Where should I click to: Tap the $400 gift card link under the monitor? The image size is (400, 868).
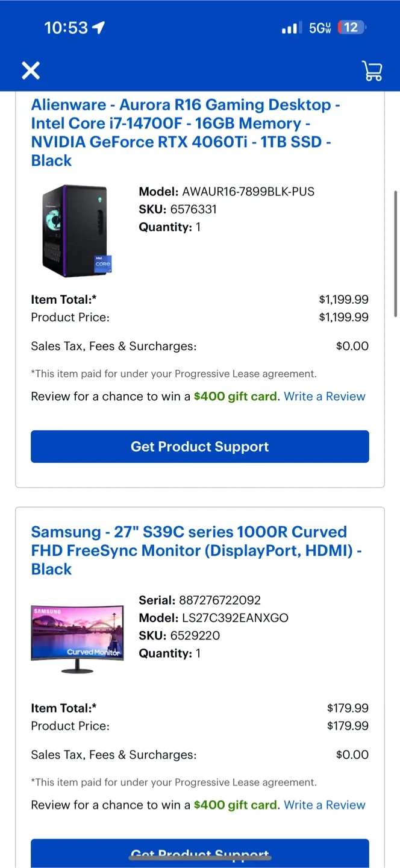(235, 805)
